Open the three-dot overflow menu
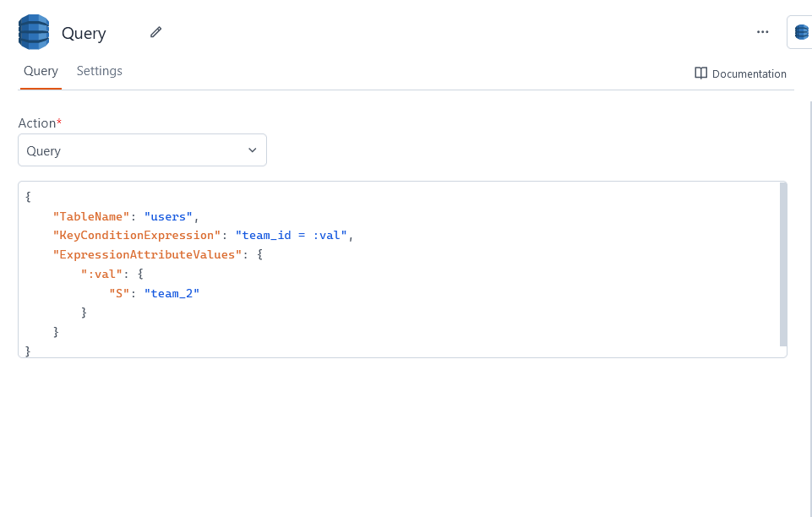The height and width of the screenshot is (517, 812). [x=762, y=31]
